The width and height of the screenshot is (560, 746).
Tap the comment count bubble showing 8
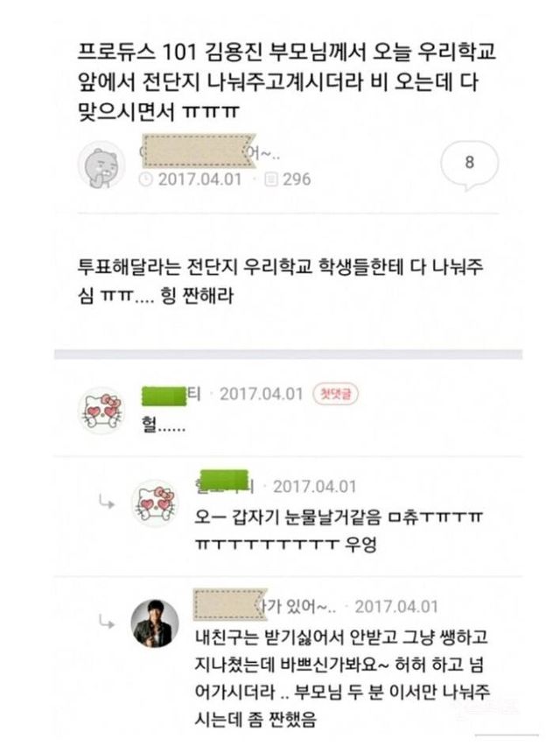tap(469, 165)
